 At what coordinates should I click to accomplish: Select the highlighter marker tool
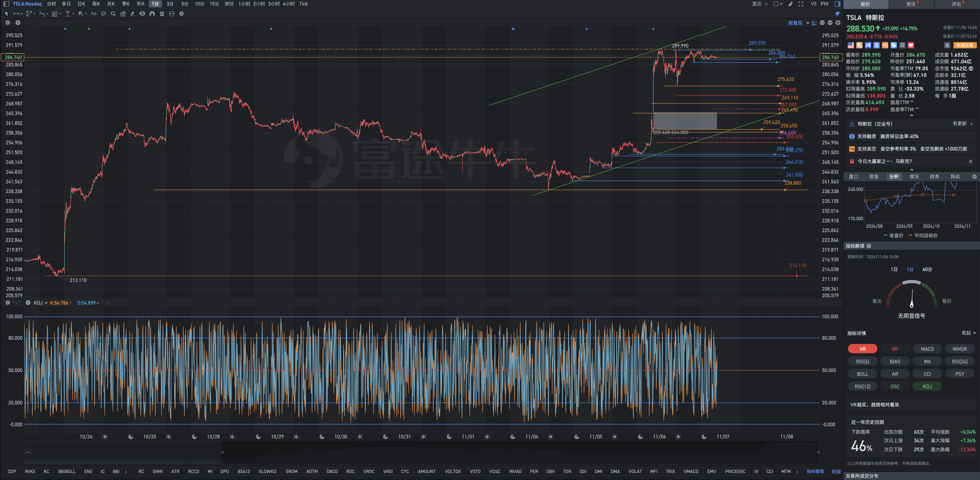132,14
